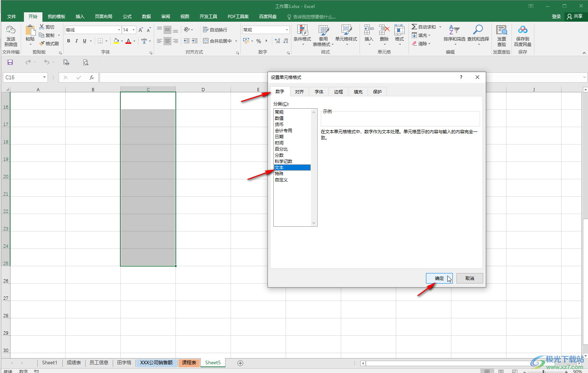Click the 登录 login link
This screenshot has width=588, height=373.
tap(556, 17)
